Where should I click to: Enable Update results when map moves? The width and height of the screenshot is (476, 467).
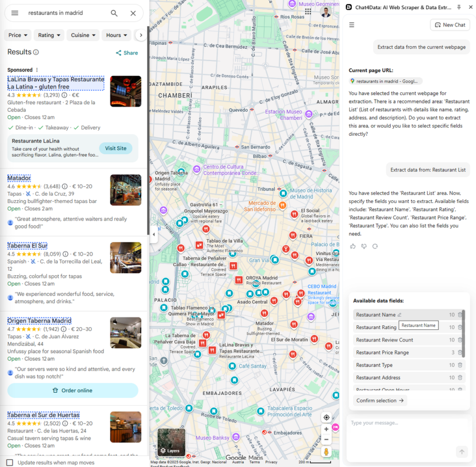(10, 462)
